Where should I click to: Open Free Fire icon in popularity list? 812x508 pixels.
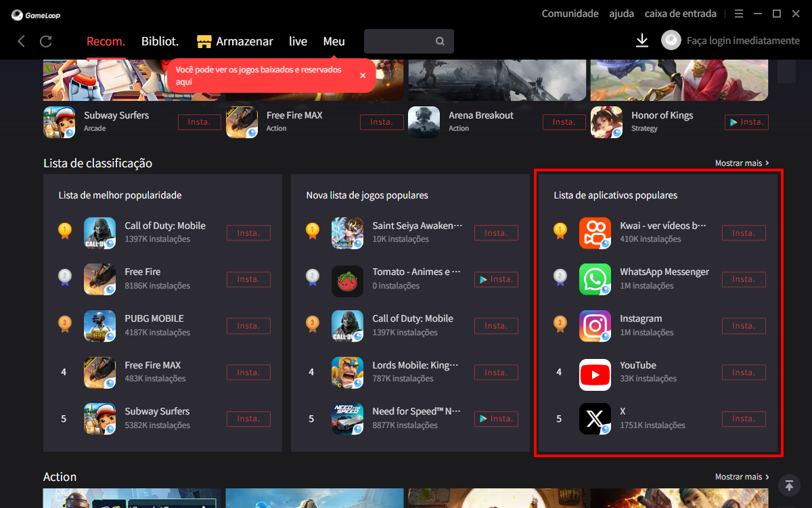[x=99, y=279]
